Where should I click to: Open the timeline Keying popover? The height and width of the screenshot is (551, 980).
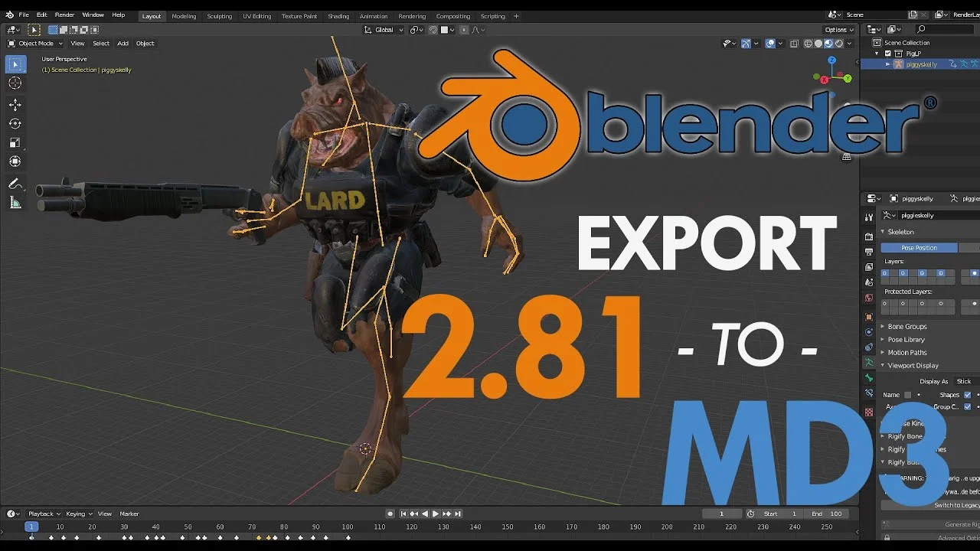(x=78, y=514)
